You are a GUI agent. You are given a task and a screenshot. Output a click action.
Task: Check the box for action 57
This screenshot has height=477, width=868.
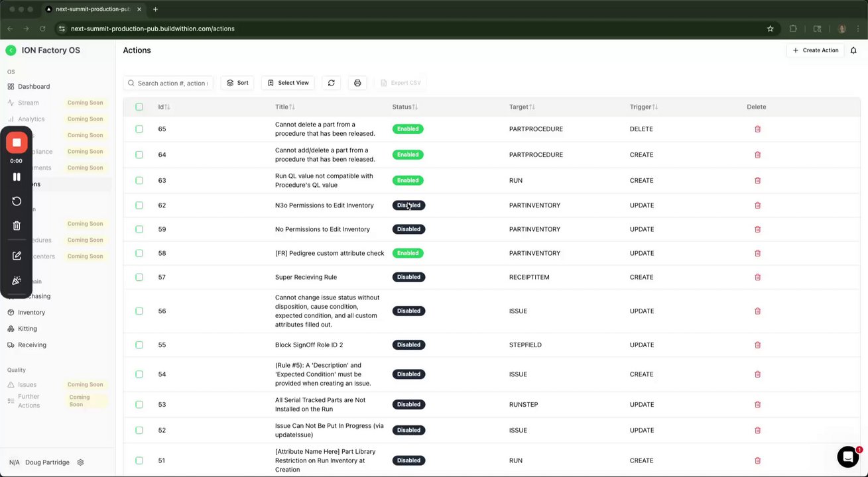pyautogui.click(x=139, y=277)
